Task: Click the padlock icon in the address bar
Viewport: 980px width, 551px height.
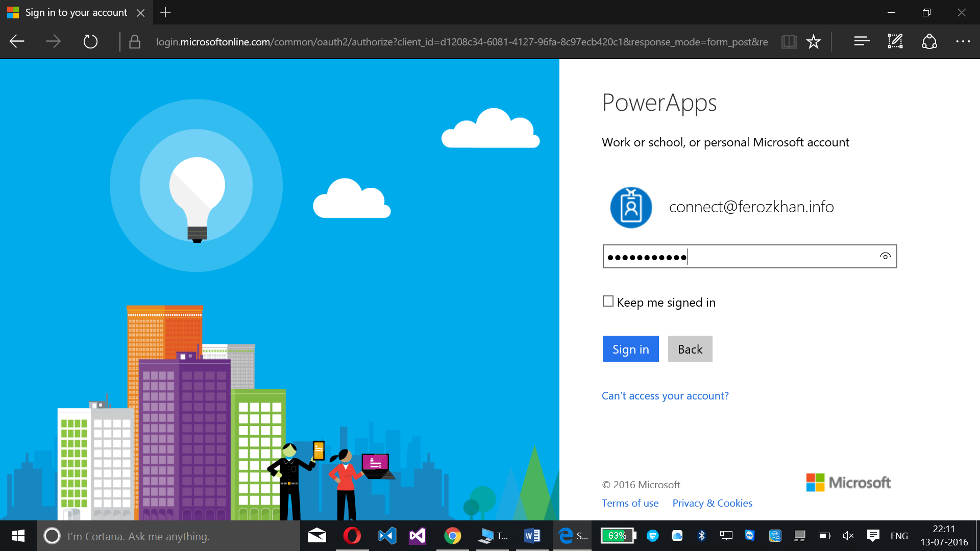Action: click(x=135, y=42)
